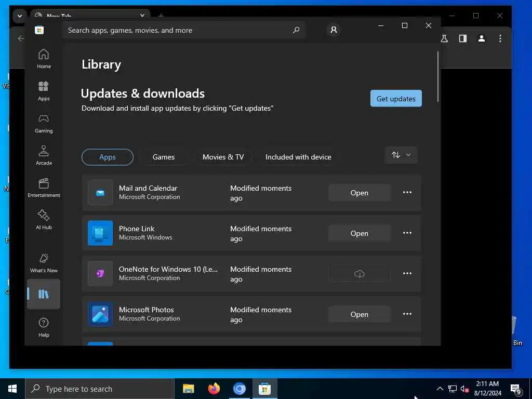Open the Microsoft Photos app
Viewport: 532px width, 399px height.
360,314
